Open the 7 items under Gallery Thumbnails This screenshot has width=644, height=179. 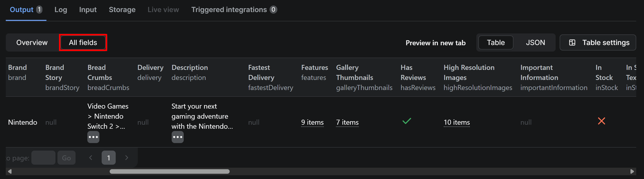[347, 122]
